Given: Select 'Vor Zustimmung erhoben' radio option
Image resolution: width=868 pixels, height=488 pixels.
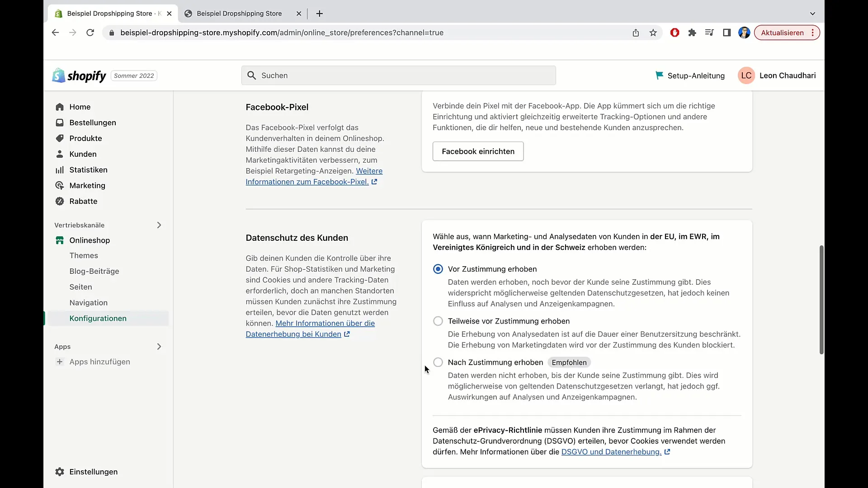Looking at the screenshot, I should tap(438, 269).
